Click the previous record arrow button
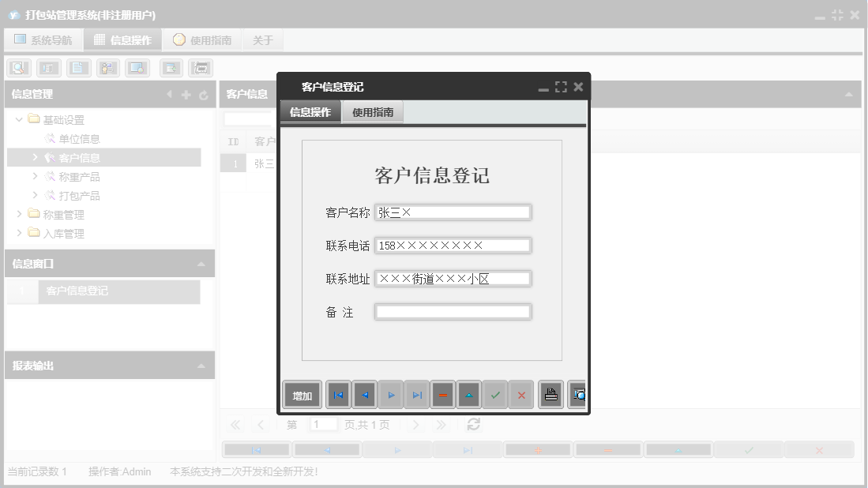Image resolution: width=868 pixels, height=488 pixels. [364, 394]
